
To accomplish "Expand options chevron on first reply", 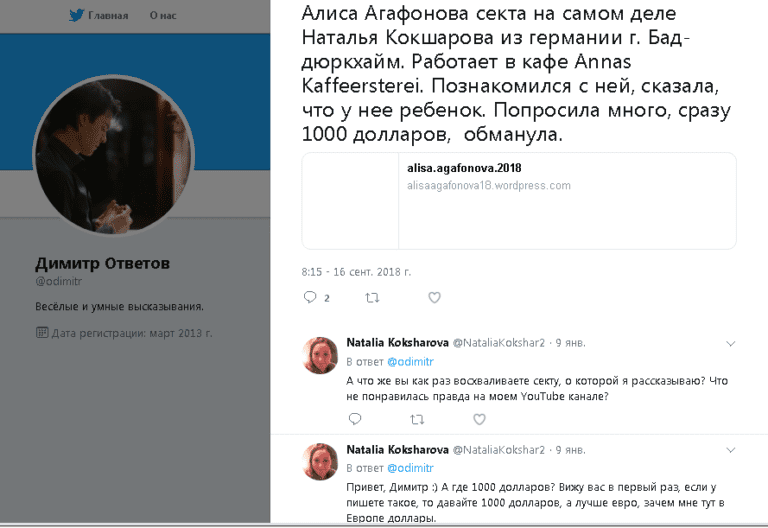I will coord(730,343).
